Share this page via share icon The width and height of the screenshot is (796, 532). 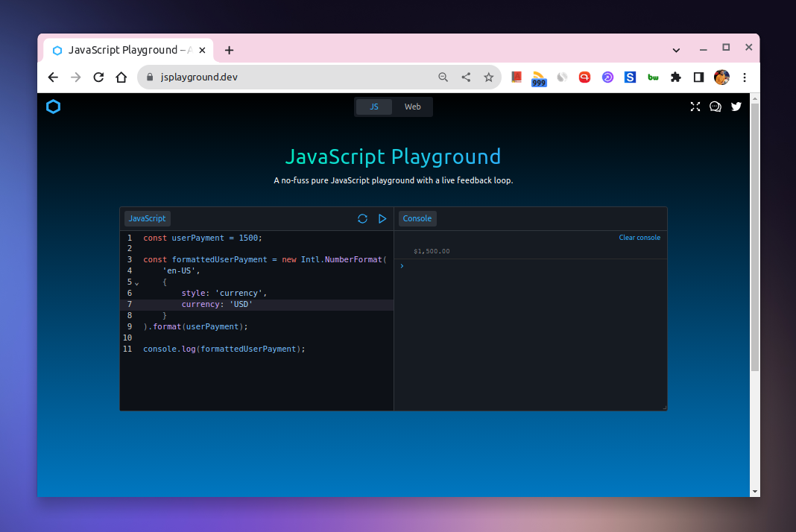click(466, 77)
